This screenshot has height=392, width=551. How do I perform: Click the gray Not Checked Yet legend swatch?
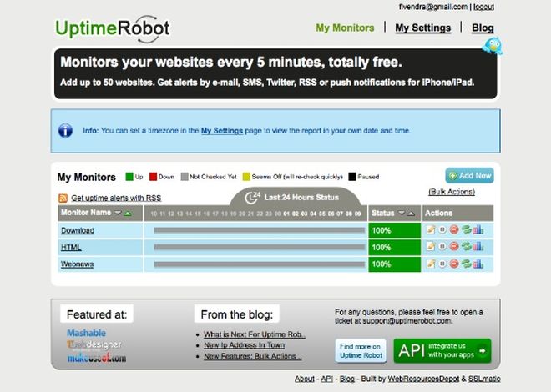click(x=185, y=177)
